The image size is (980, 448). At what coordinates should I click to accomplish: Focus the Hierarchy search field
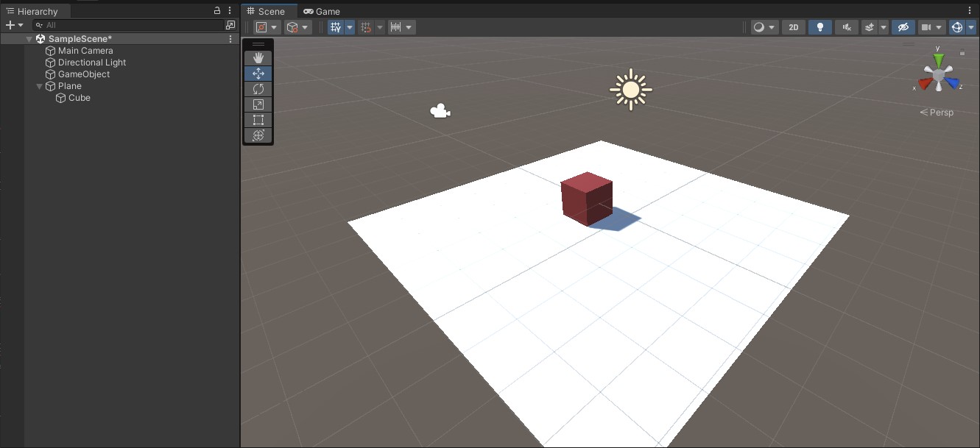point(127,25)
